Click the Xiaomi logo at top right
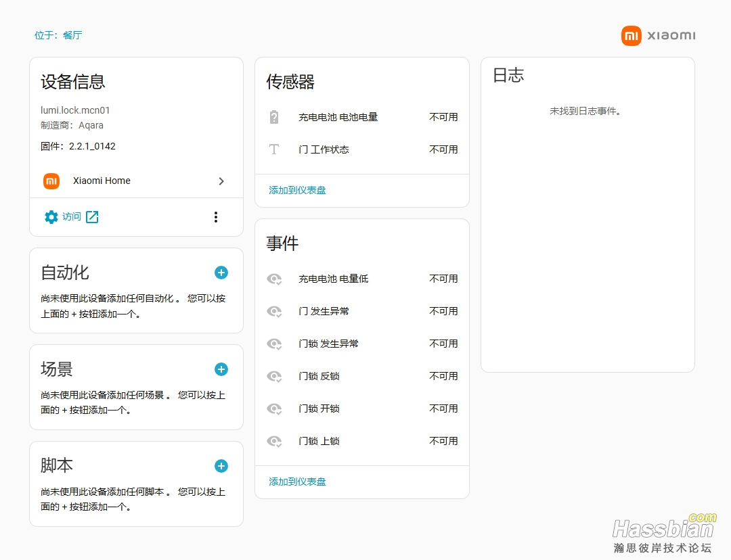731x560 pixels. [x=659, y=35]
